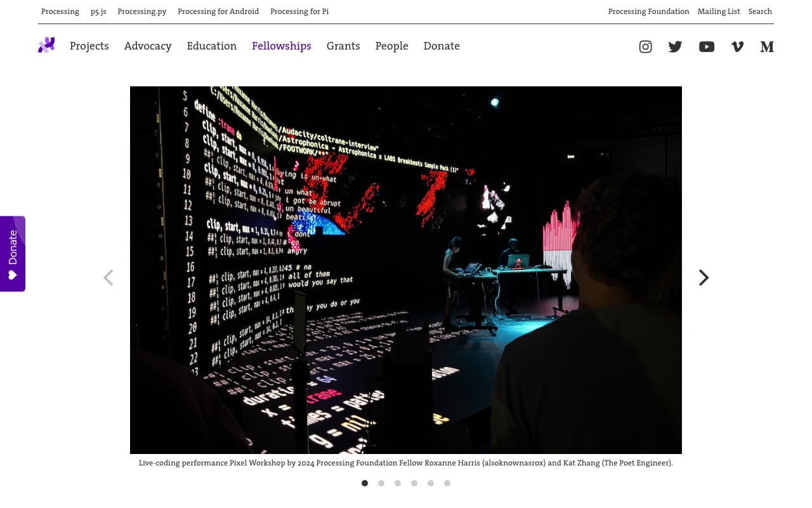Go to Processing for Pi link
The image size is (812, 508).
pyautogui.click(x=299, y=11)
